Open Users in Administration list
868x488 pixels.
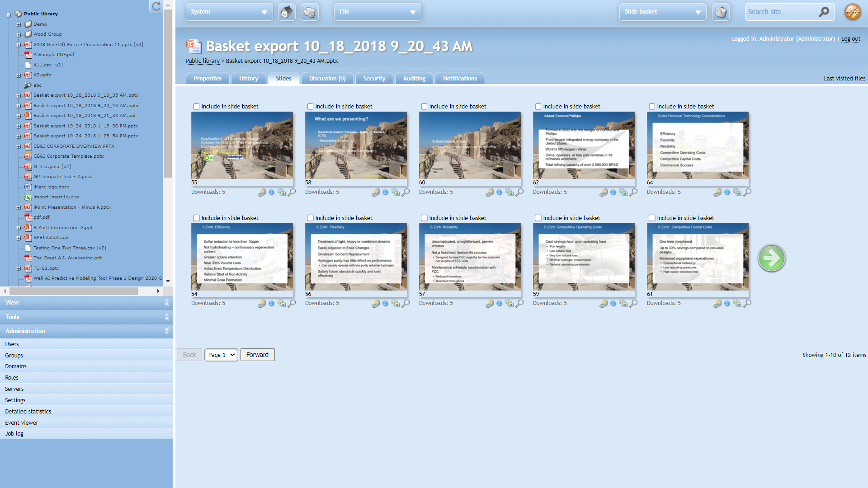(x=86, y=344)
